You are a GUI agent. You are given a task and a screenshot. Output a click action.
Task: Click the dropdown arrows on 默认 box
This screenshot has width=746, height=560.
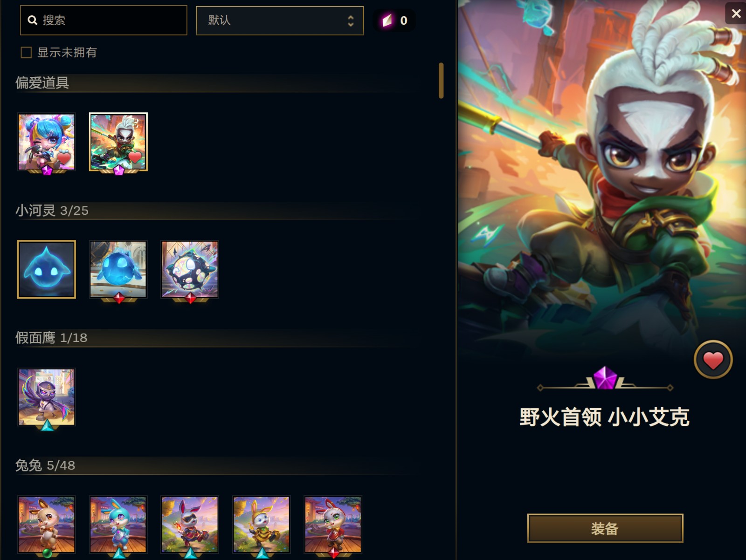coord(351,20)
